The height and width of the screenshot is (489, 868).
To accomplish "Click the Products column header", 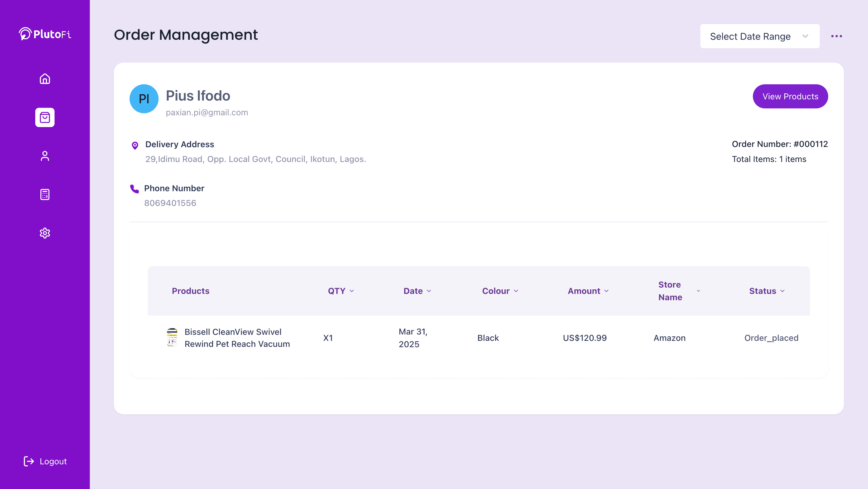I will pyautogui.click(x=190, y=291).
